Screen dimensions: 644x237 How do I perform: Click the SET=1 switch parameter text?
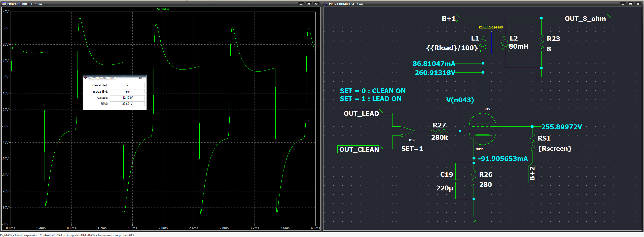pos(412,149)
